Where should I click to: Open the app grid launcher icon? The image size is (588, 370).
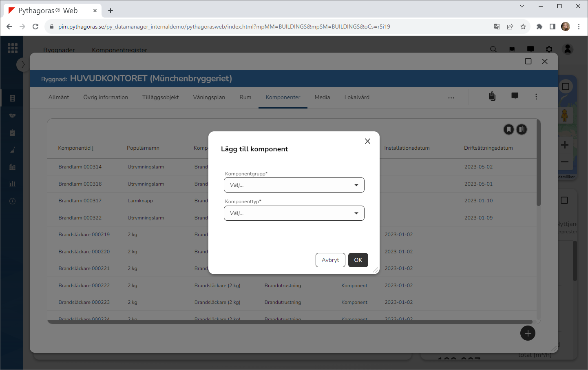coord(13,48)
